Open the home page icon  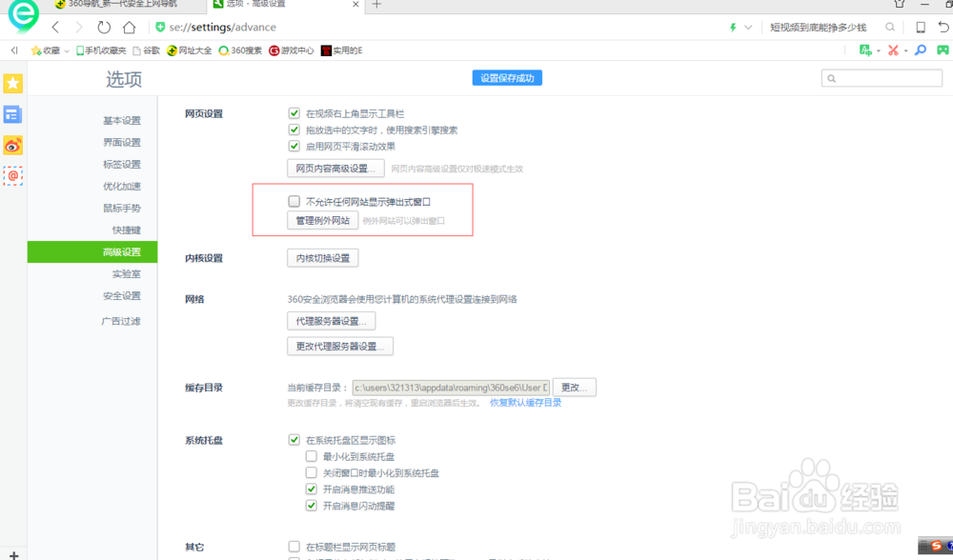click(x=129, y=28)
